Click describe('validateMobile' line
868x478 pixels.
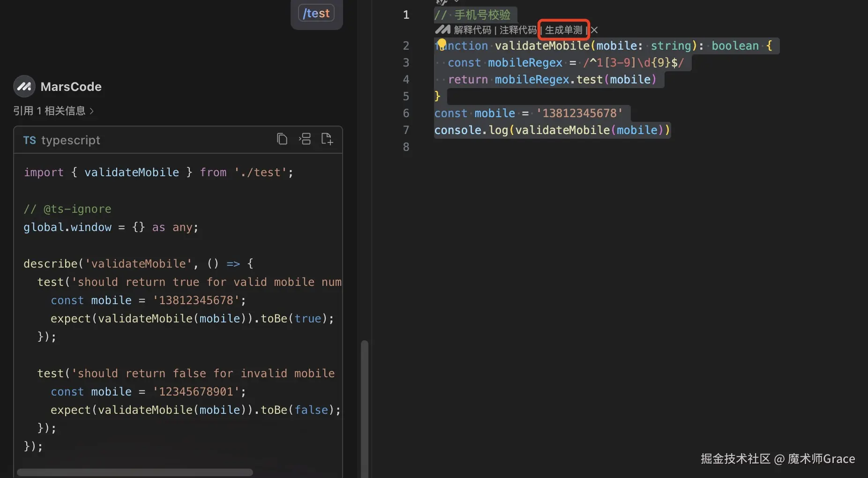[138, 264]
